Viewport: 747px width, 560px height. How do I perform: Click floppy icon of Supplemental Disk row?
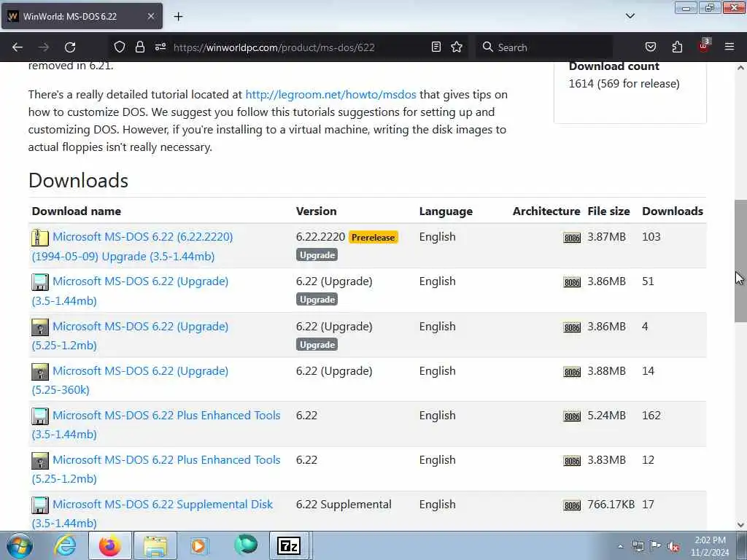click(x=40, y=505)
